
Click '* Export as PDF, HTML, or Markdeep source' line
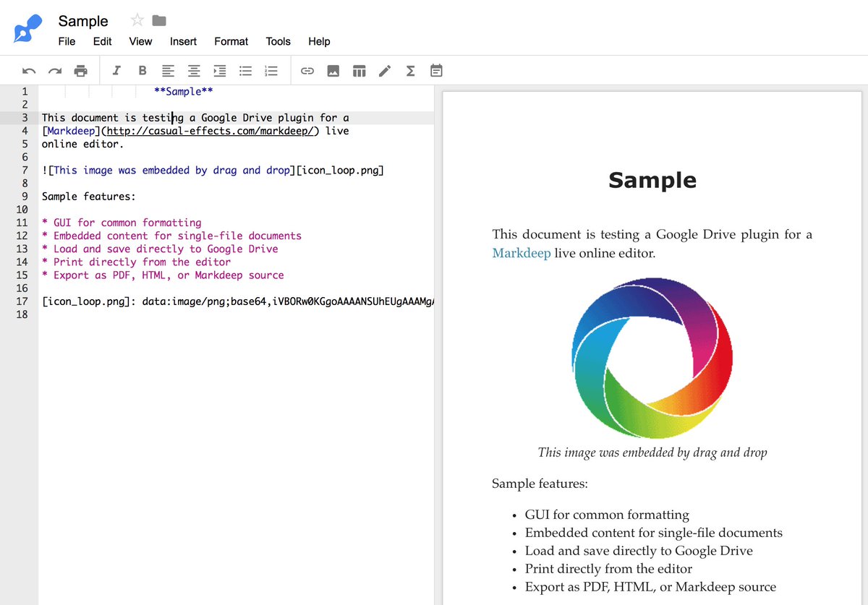(x=163, y=275)
